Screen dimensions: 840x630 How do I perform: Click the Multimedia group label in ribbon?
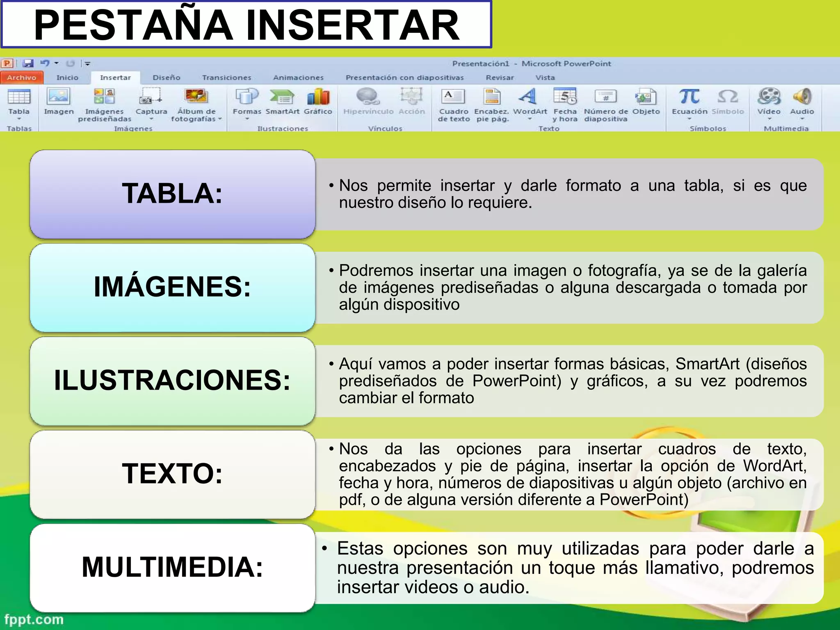[x=786, y=128]
